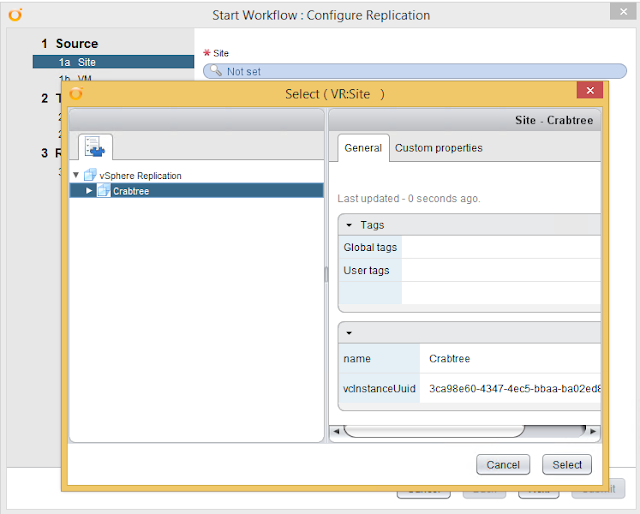Click the Not set Site input field
The image size is (640, 514).
coord(415,71)
